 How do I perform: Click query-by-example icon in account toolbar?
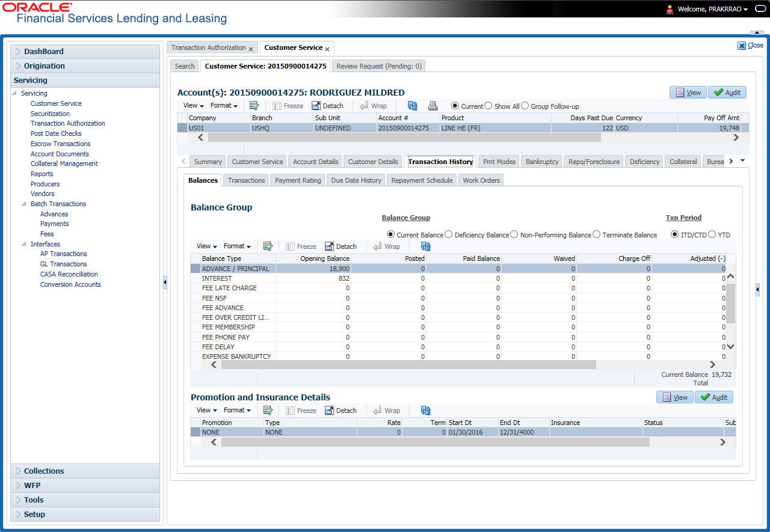pyautogui.click(x=254, y=106)
